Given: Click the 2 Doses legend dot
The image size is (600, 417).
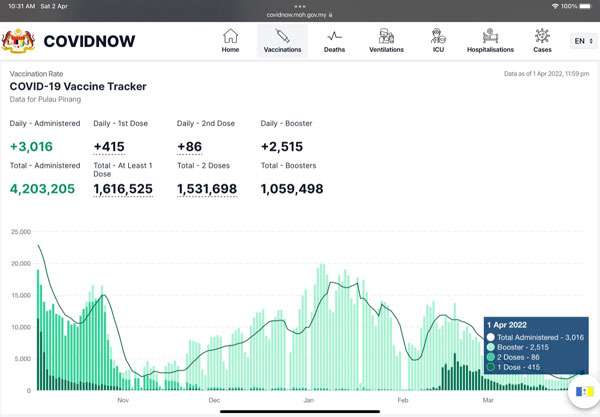Looking at the screenshot, I should (x=491, y=357).
